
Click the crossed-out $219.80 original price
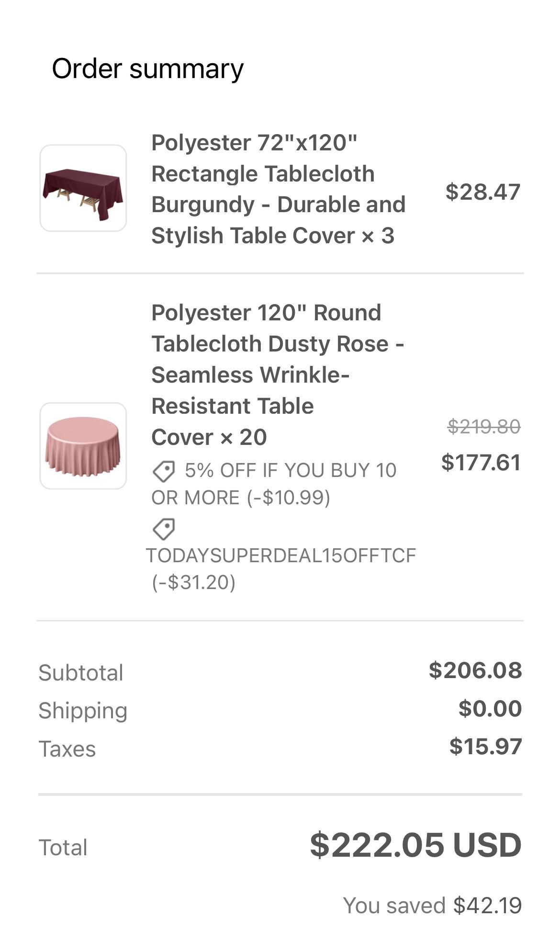[483, 426]
